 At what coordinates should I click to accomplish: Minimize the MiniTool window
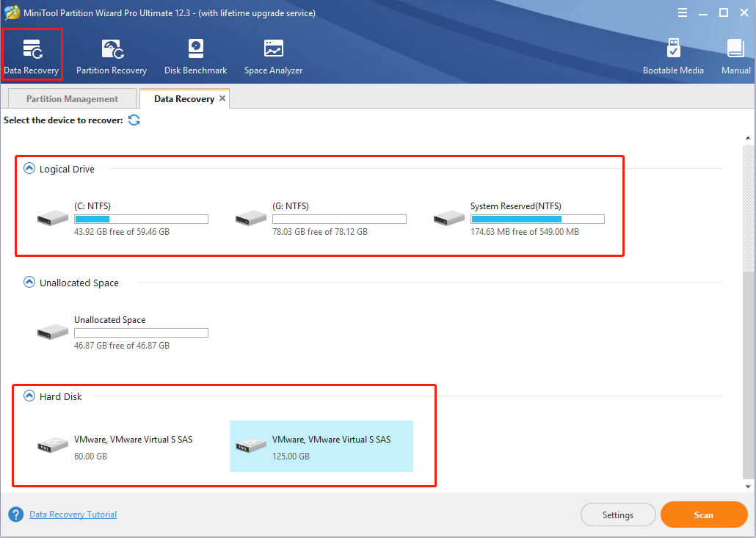pos(703,13)
